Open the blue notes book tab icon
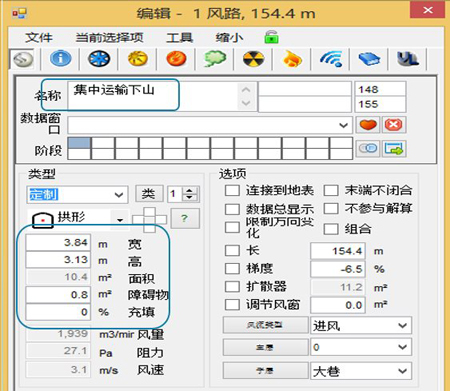The height and width of the screenshot is (391, 450). pos(369,59)
